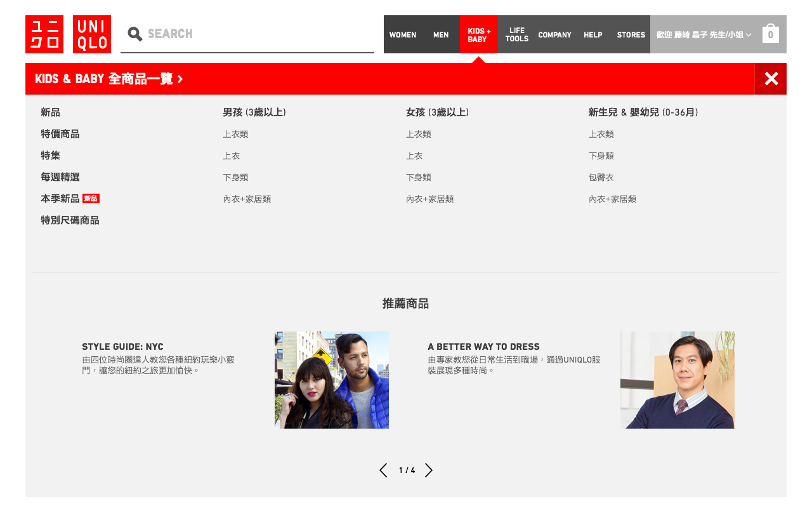Click the red 新品 badge beside 本季新品
Image resolution: width=812 pixels, height=508 pixels.
[91, 199]
